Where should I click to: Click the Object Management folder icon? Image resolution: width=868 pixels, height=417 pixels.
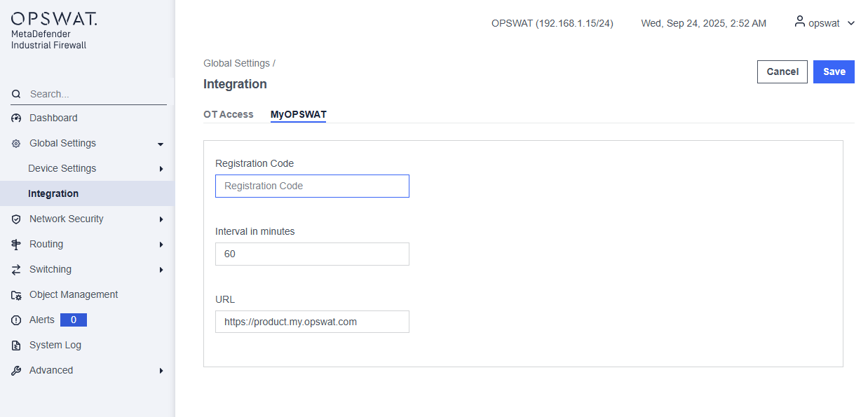pos(16,295)
